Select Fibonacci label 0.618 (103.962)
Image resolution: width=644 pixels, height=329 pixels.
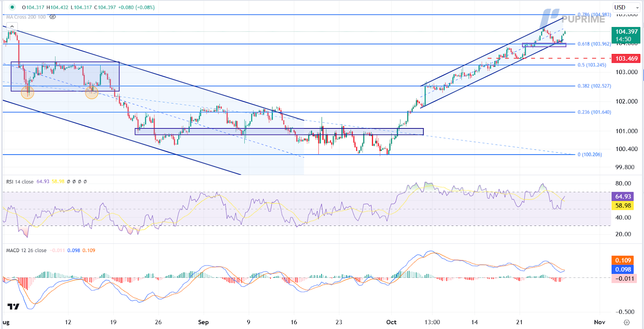point(594,44)
